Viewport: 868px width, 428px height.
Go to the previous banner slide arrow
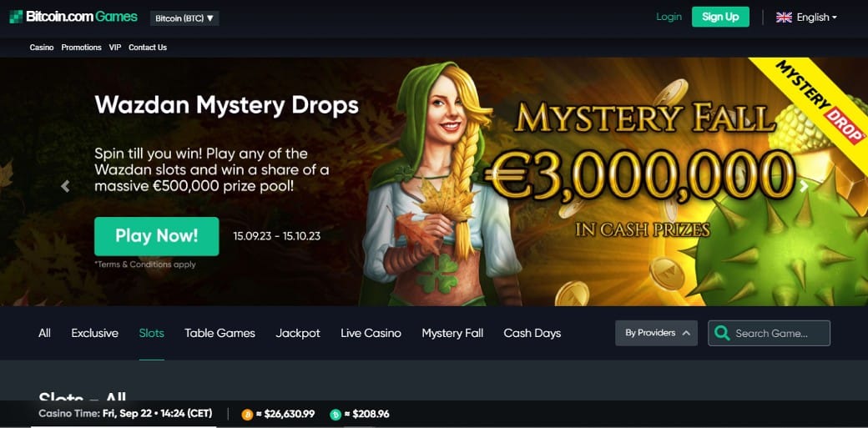pyautogui.click(x=65, y=186)
